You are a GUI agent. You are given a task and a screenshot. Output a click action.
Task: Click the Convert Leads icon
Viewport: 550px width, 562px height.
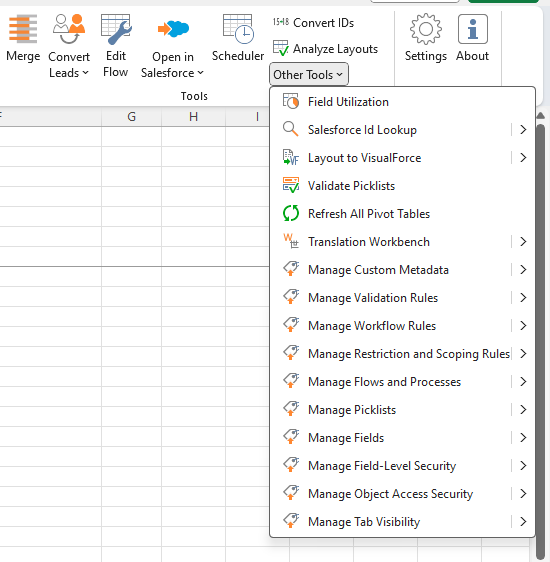[x=69, y=29]
